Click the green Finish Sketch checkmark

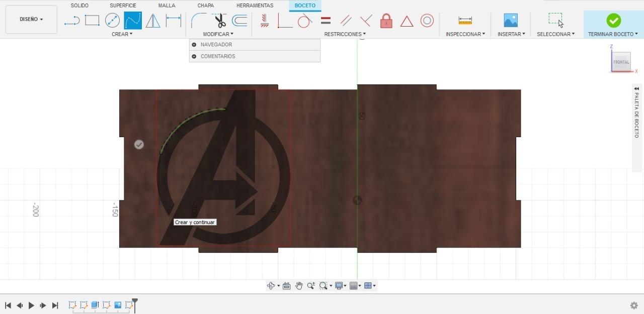point(613,21)
